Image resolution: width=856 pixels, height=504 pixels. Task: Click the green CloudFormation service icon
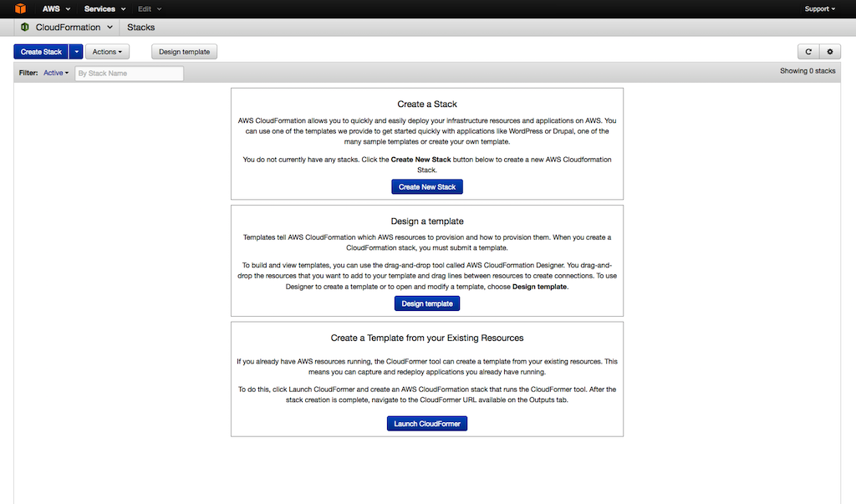24,27
